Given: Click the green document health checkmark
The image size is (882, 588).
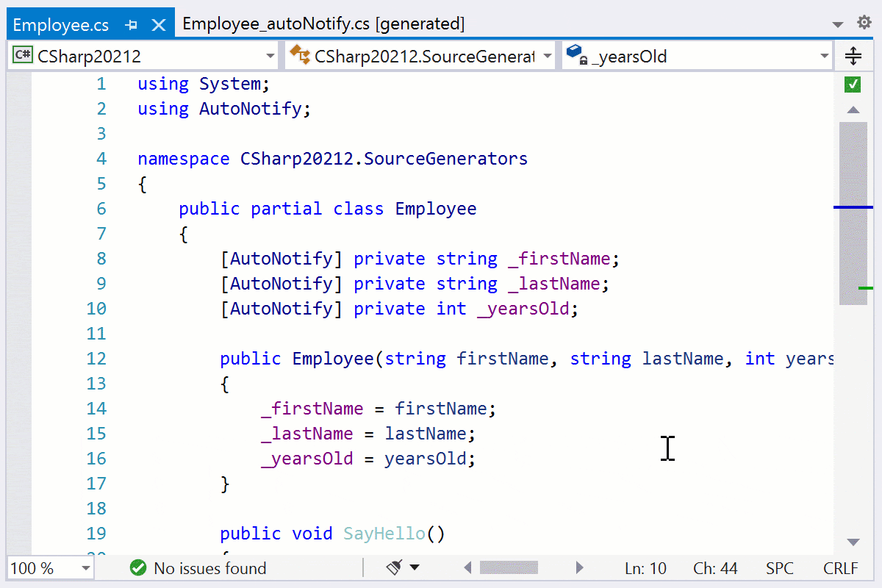Looking at the screenshot, I should pyautogui.click(x=852, y=85).
